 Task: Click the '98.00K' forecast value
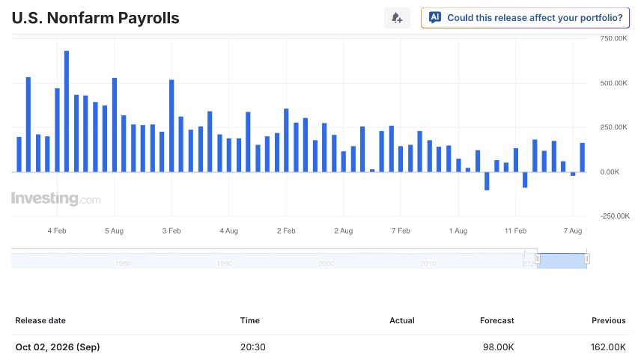click(x=498, y=347)
